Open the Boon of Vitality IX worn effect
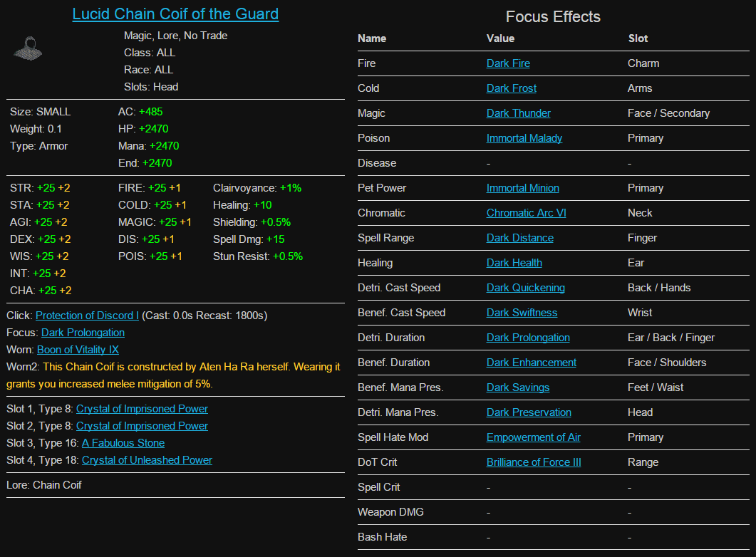756x557 pixels. 78,350
